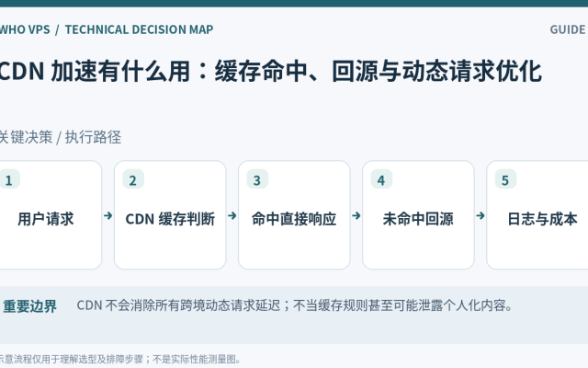
Task: Click the step number 4 badge
Action: 381,180
